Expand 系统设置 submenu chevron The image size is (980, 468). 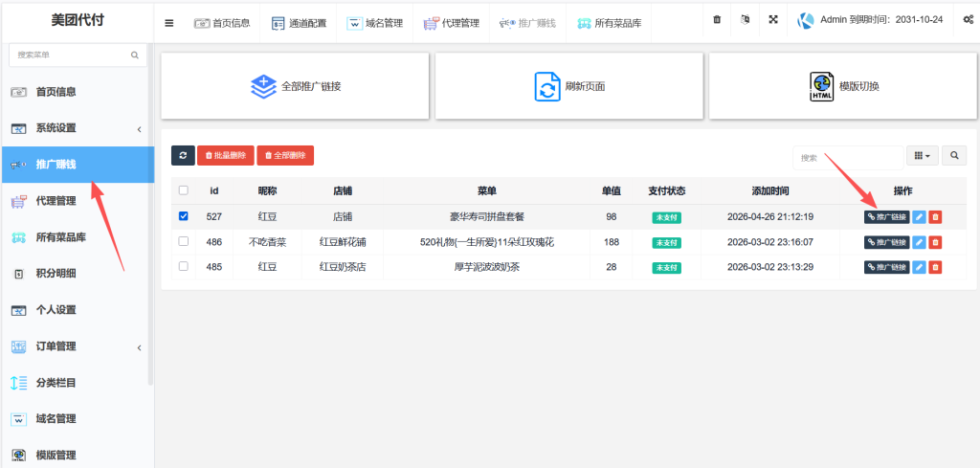click(140, 129)
